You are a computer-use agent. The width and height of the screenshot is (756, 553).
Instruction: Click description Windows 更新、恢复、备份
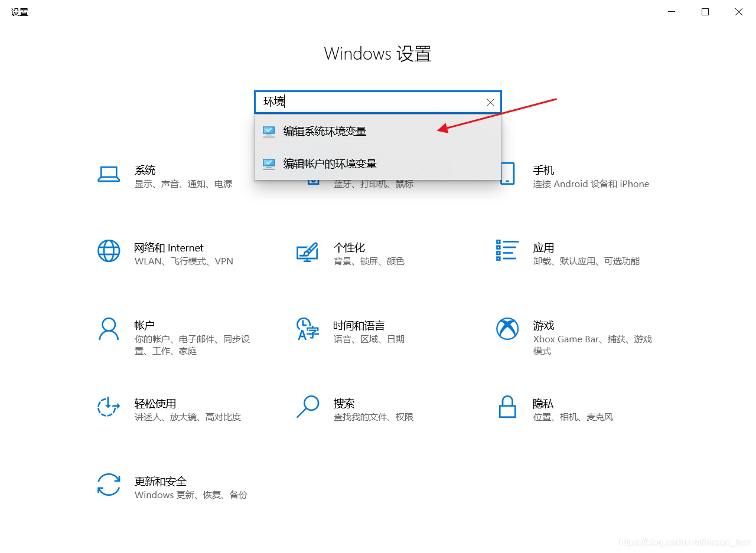click(x=191, y=495)
